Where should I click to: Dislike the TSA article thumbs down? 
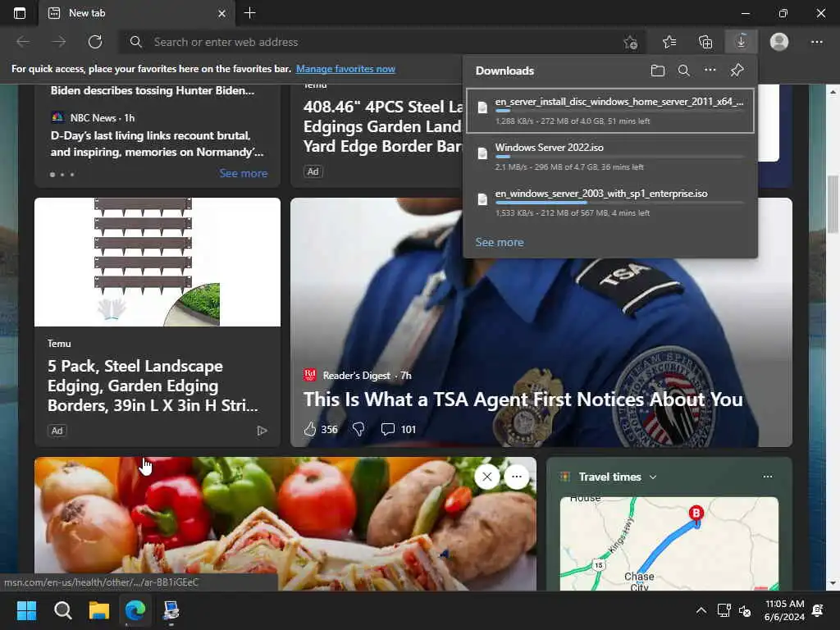(359, 429)
